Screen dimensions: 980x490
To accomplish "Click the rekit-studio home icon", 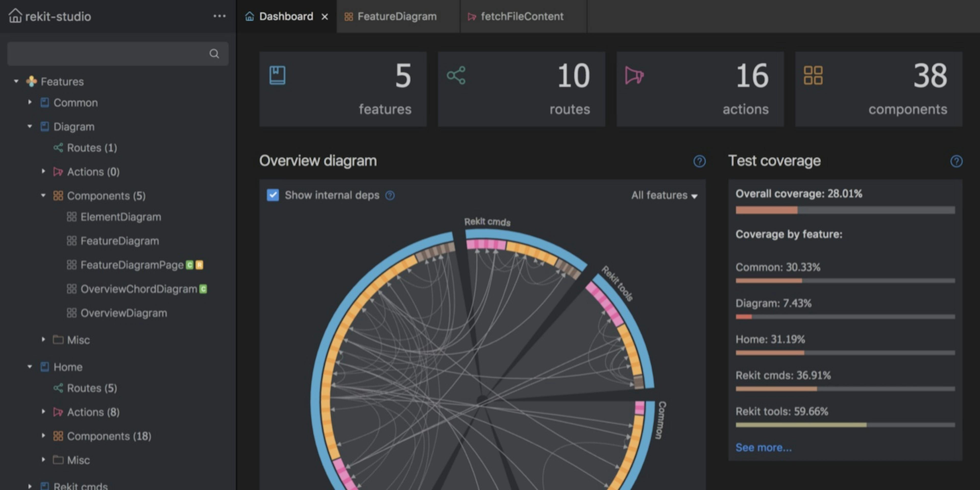I will (15, 16).
